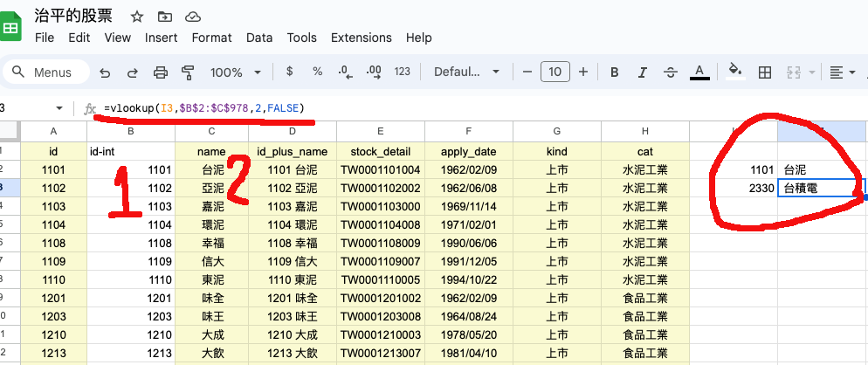
Task: Open the Extensions menu
Action: [x=362, y=38]
